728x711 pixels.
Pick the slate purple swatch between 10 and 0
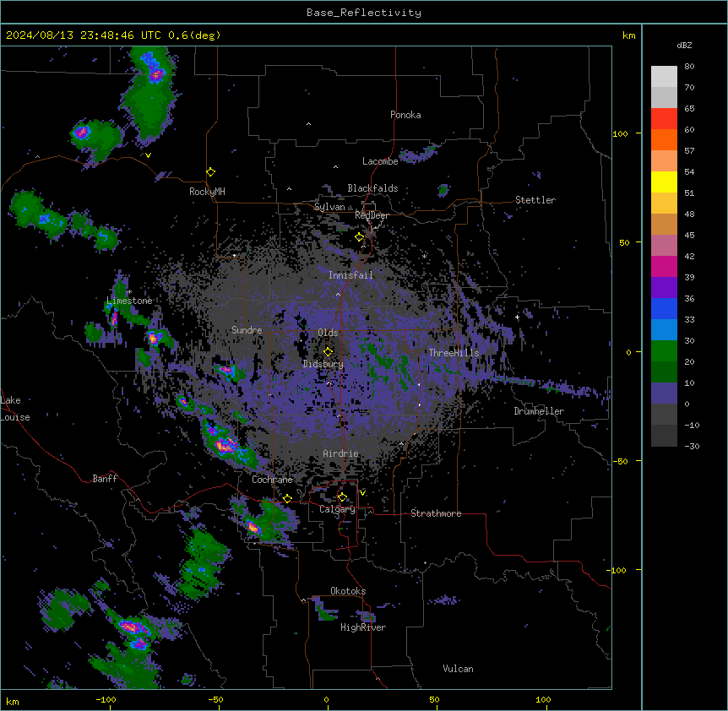point(664,393)
